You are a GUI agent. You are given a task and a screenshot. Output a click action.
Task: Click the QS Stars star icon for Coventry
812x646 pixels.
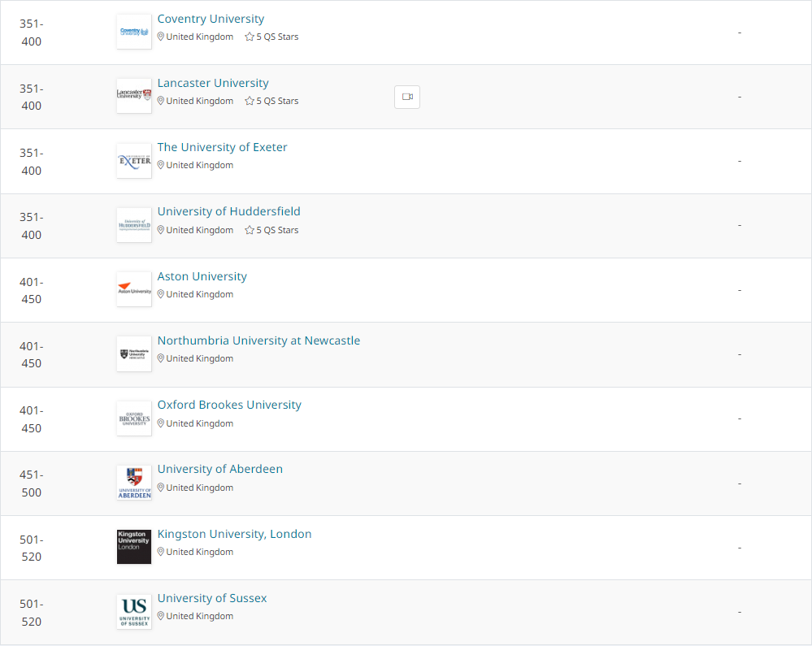[250, 37]
